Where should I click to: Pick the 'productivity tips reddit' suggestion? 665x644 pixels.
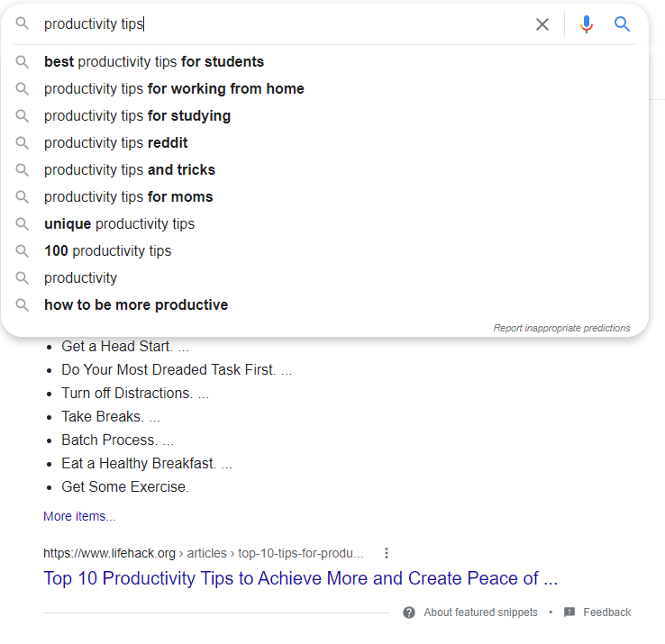click(x=324, y=143)
